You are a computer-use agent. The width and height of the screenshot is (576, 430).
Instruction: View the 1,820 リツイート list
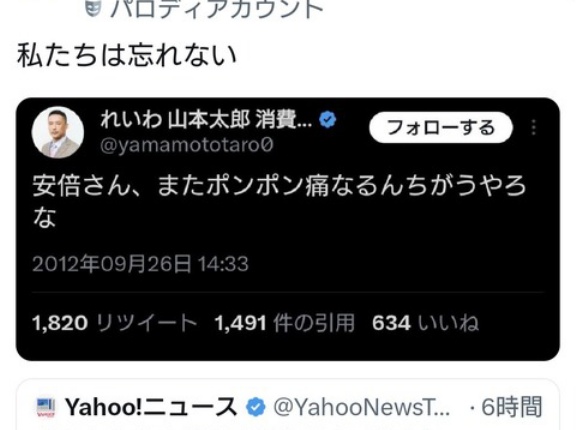coord(115,323)
